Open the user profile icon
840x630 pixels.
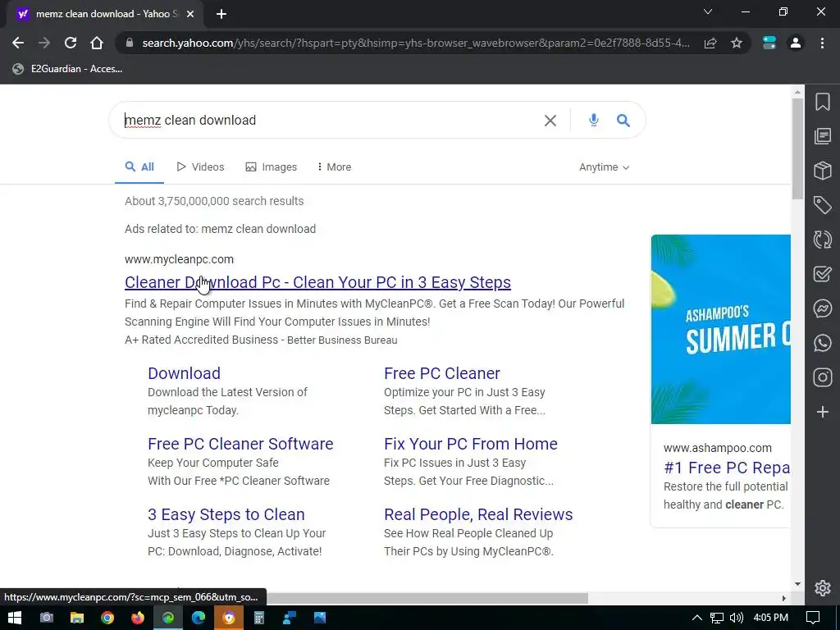(796, 43)
